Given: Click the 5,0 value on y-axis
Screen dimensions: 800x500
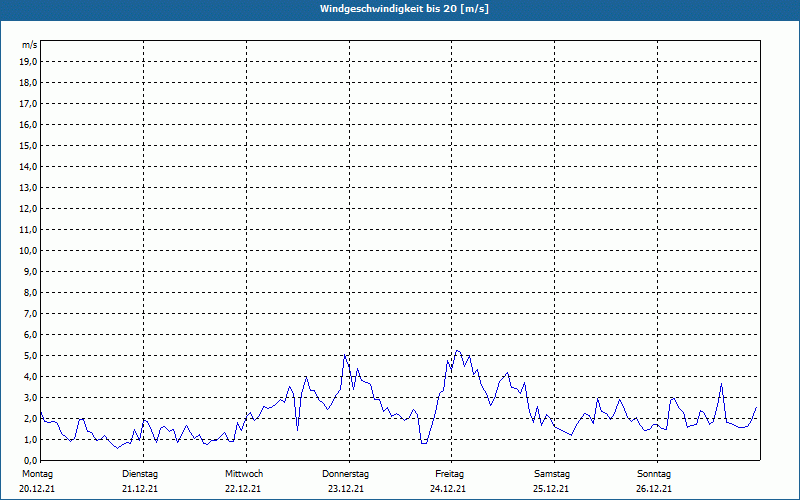Looking at the screenshot, I should pyautogui.click(x=31, y=355).
